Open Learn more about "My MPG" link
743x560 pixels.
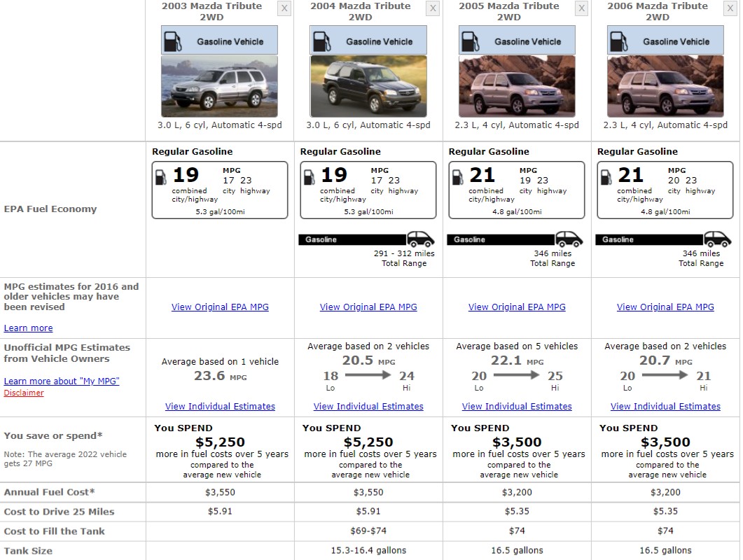click(62, 381)
